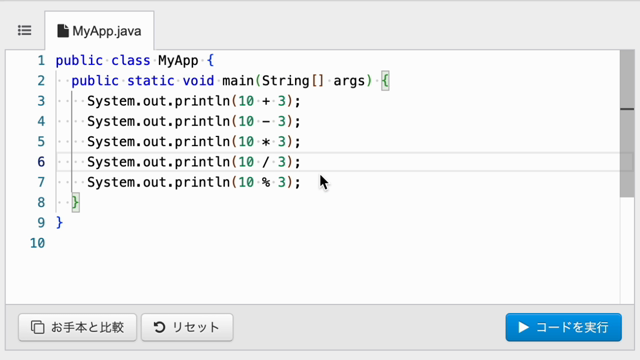
Task: Click the highlighted opening brace on line 2
Action: click(385, 81)
